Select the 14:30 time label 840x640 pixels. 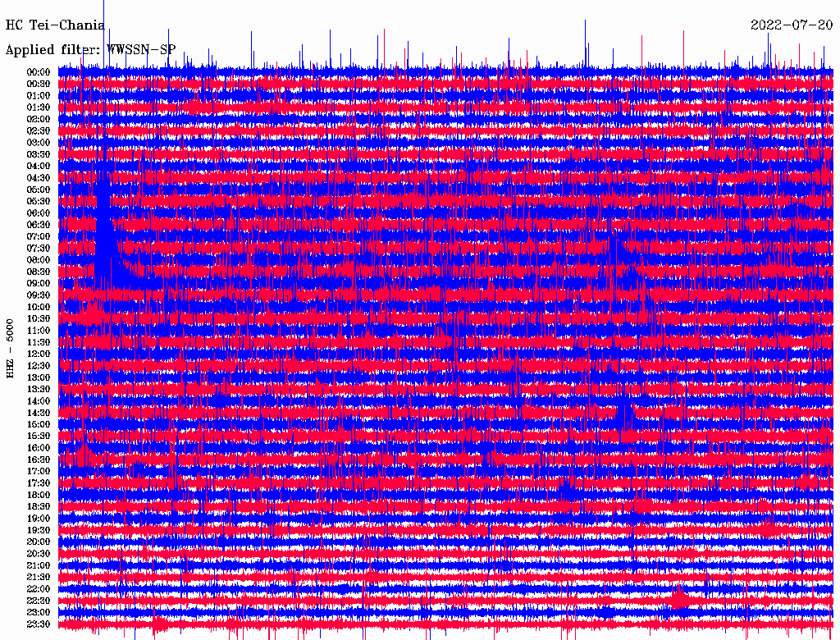[x=38, y=413]
